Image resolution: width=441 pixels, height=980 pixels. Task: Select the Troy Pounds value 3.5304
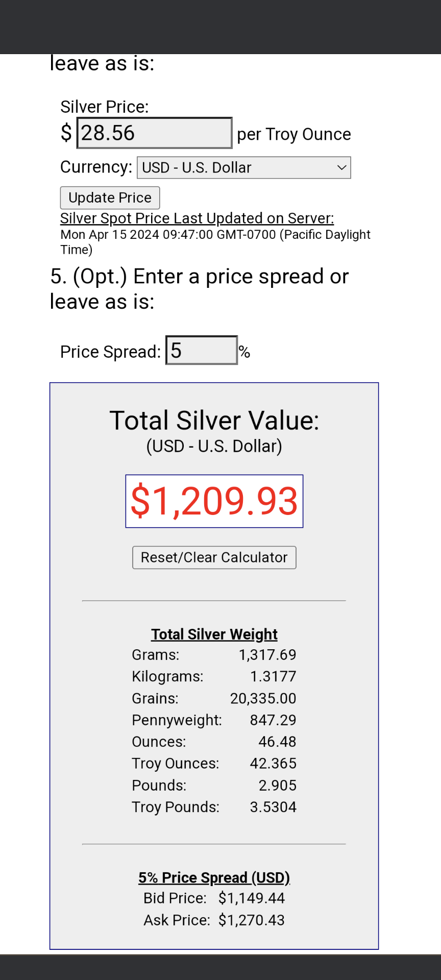click(x=273, y=807)
